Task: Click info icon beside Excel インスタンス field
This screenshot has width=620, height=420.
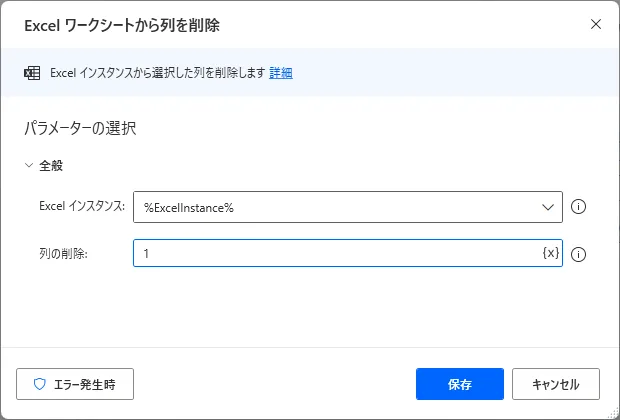Action: click(x=578, y=207)
